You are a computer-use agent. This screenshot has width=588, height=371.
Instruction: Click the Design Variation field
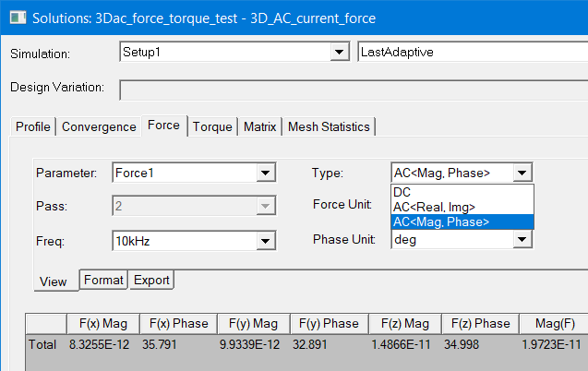pyautogui.click(x=351, y=89)
